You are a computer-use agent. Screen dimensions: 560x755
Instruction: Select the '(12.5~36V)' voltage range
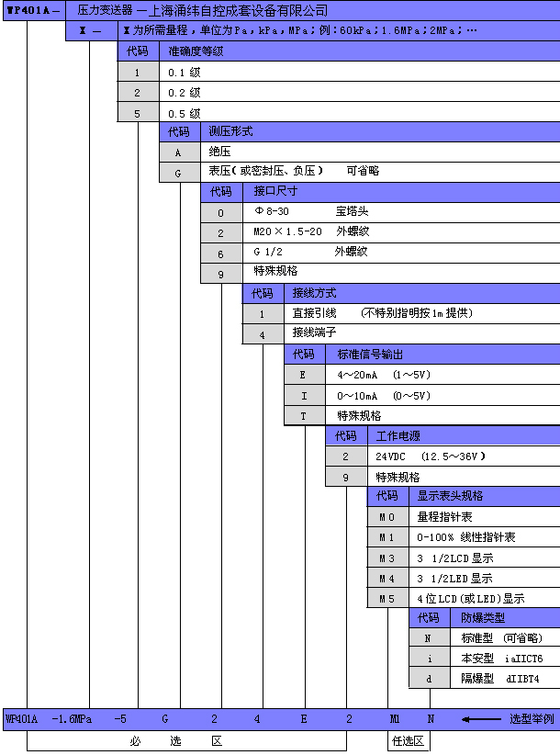(454, 456)
